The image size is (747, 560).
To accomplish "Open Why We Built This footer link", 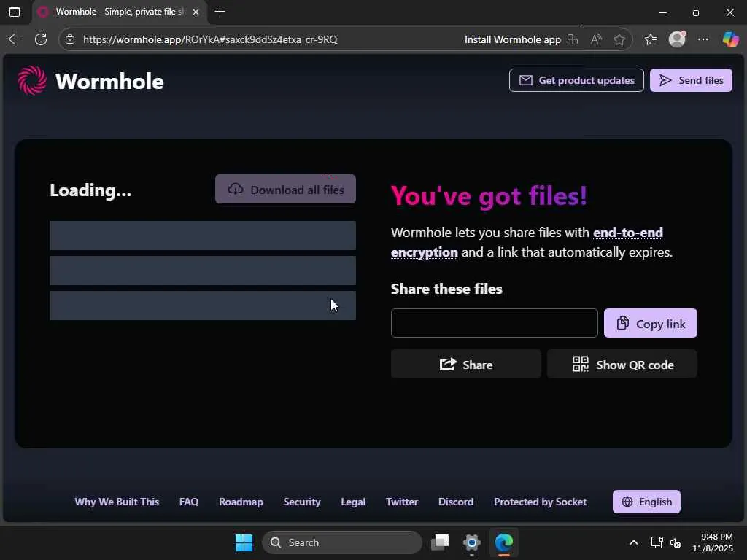I will click(x=117, y=502).
